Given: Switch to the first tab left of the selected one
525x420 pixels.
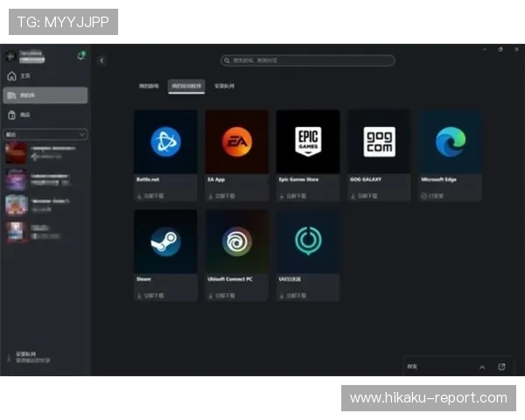Looking at the screenshot, I should [150, 87].
